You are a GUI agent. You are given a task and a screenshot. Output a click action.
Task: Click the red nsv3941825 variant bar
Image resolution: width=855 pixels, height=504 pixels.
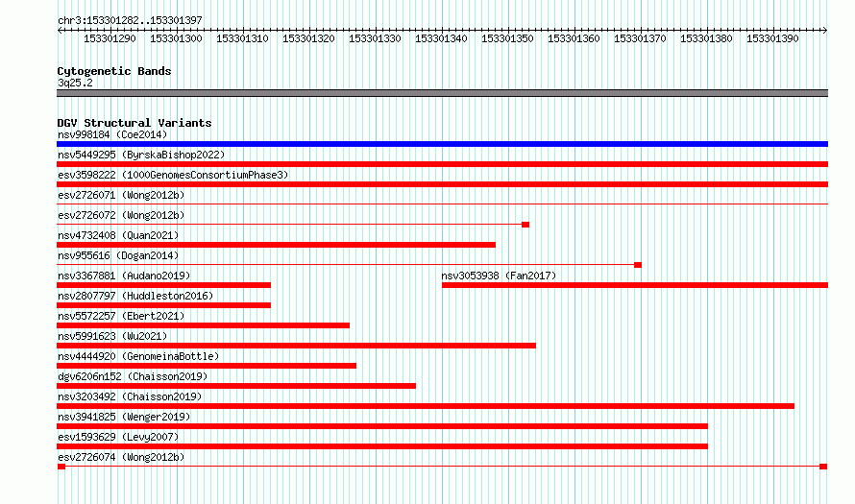click(382, 426)
